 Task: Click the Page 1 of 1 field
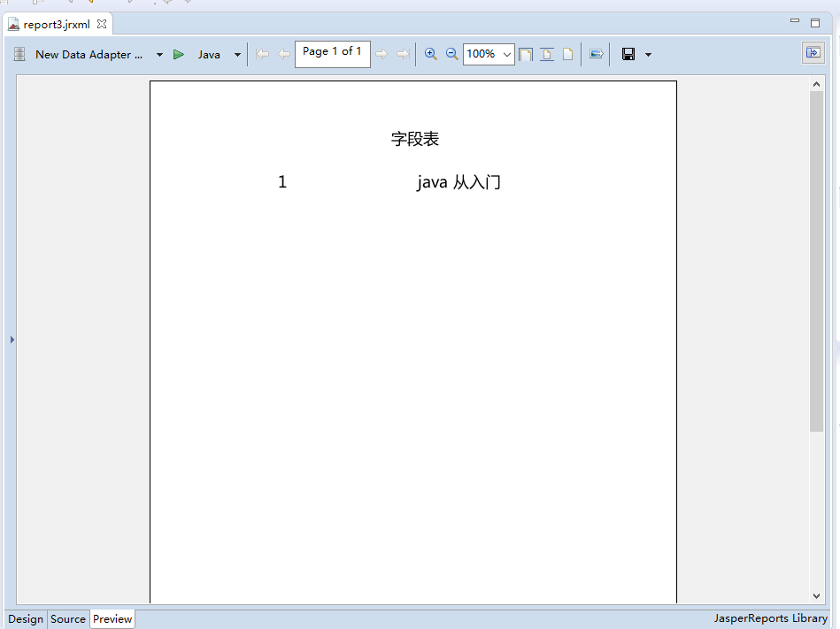tap(332, 54)
